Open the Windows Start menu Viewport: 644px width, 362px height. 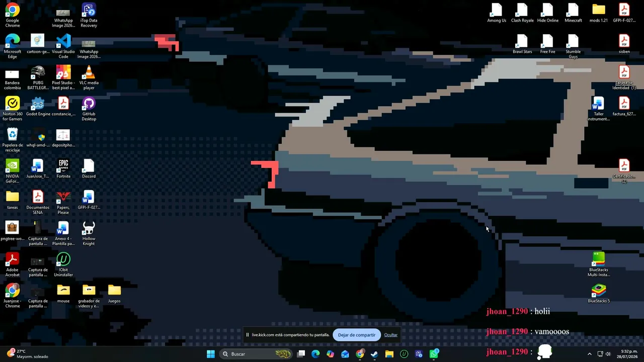tap(211, 354)
